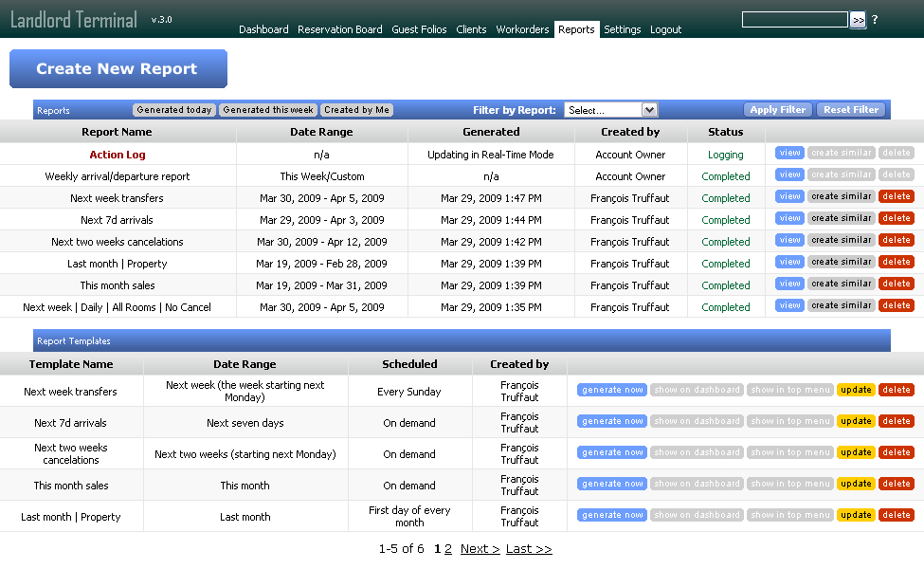Delete the Next 7d arrivals report
The width and height of the screenshot is (924, 569).
coord(896,218)
